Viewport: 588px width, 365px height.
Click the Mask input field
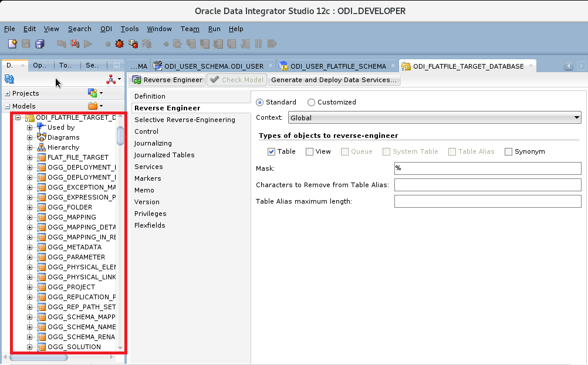488,168
